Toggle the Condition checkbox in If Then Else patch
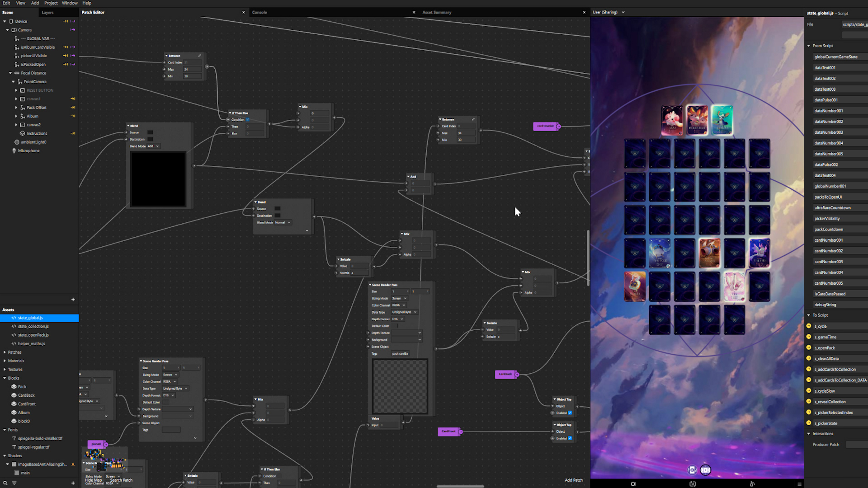Viewport: 868px width, 488px height. pos(248,120)
